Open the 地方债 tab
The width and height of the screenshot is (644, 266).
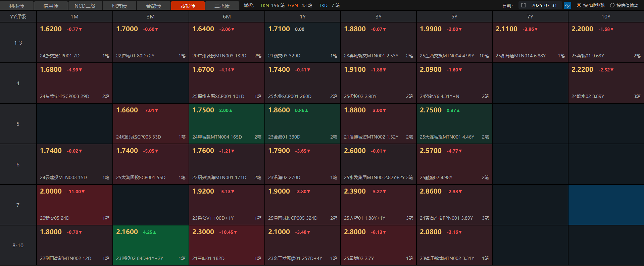click(x=119, y=6)
